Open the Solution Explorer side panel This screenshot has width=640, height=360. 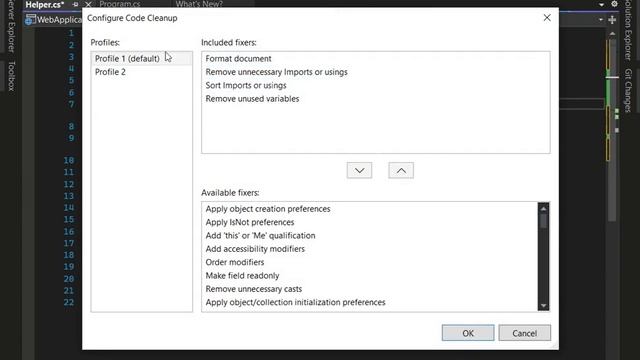(629, 30)
